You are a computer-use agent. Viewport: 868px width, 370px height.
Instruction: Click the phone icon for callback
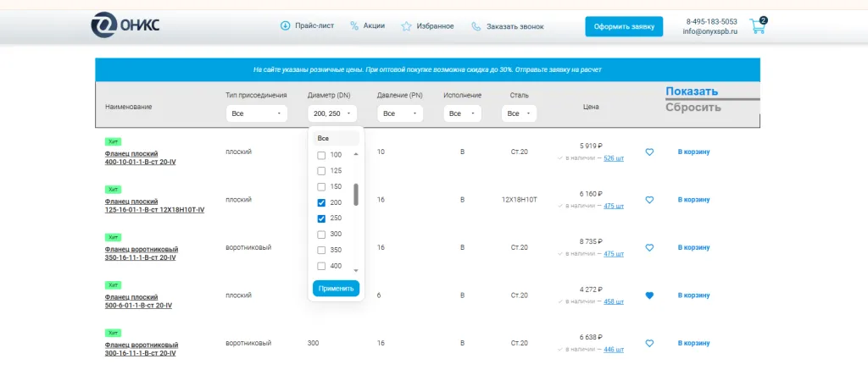click(476, 26)
